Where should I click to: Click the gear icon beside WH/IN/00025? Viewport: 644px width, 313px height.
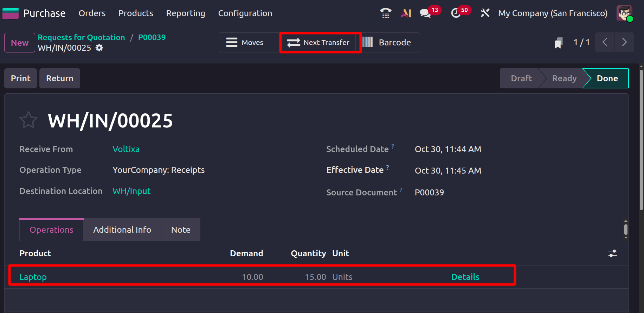click(x=99, y=48)
